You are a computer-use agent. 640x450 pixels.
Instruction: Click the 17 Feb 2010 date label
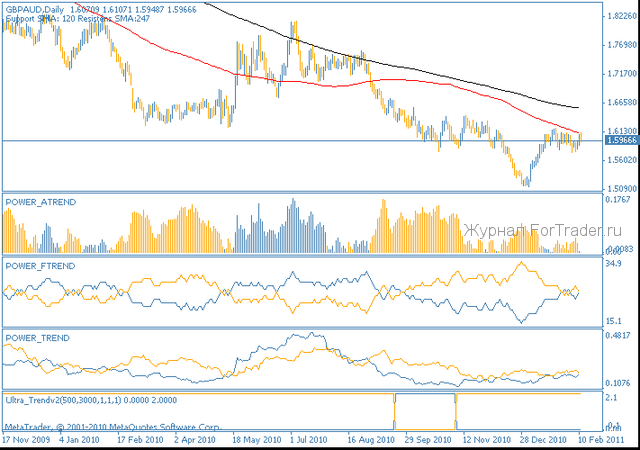[x=140, y=440]
